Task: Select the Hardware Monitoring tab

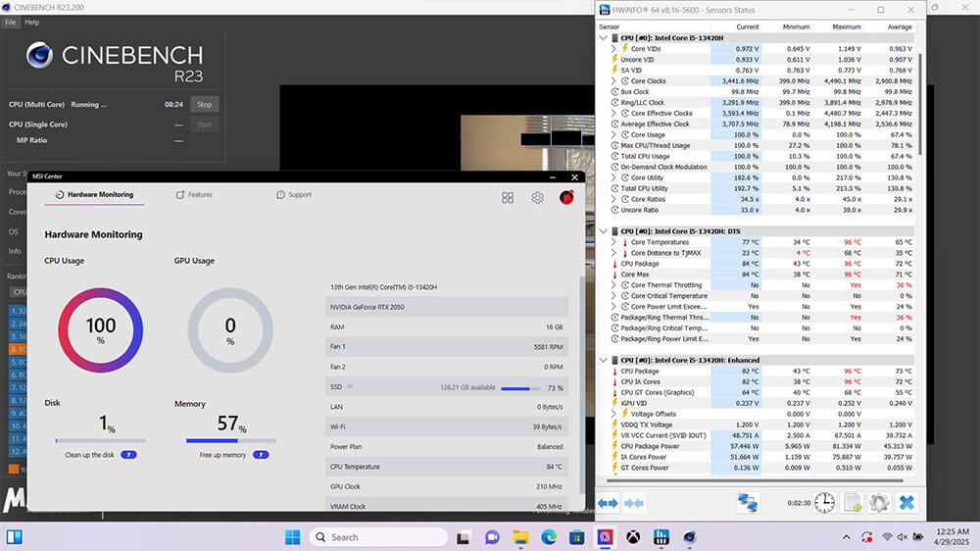Action: tap(94, 194)
